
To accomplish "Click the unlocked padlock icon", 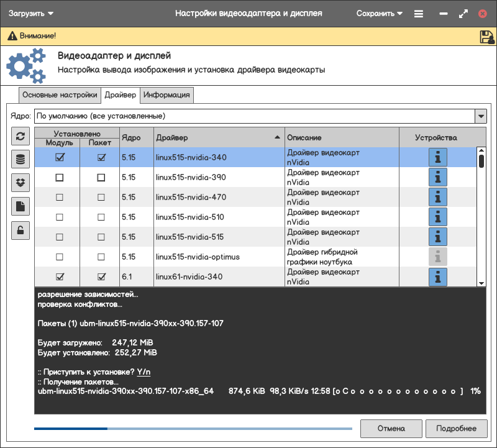I will click(20, 230).
